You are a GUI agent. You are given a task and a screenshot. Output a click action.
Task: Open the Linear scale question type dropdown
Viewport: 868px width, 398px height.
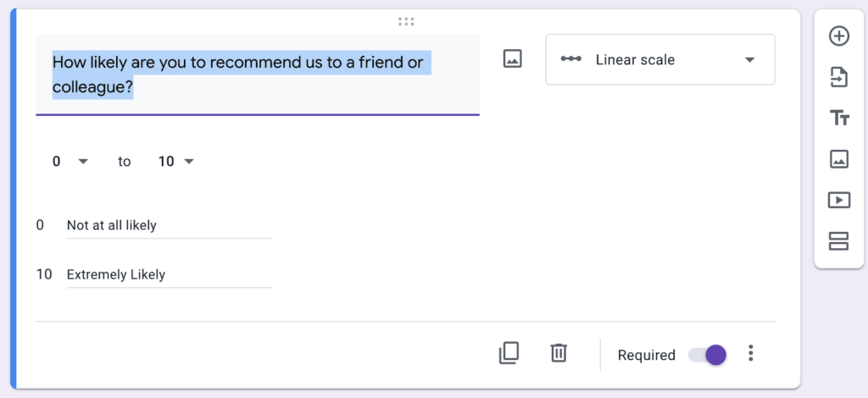pos(659,59)
